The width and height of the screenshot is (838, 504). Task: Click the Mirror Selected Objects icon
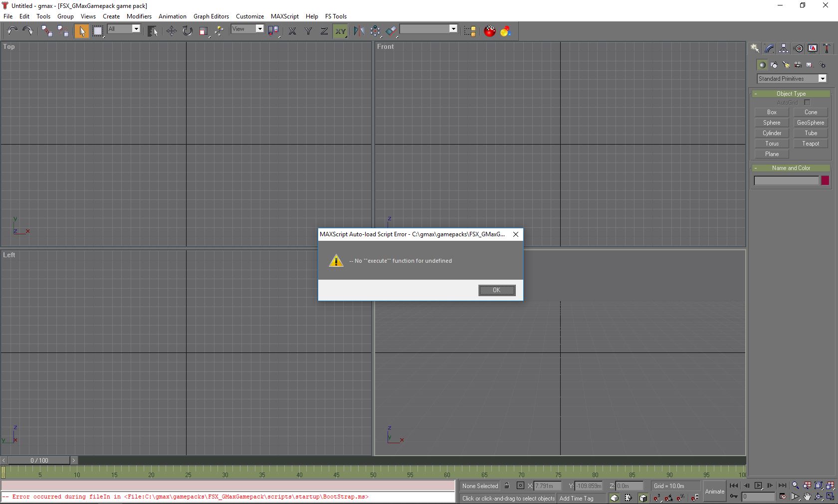(359, 31)
